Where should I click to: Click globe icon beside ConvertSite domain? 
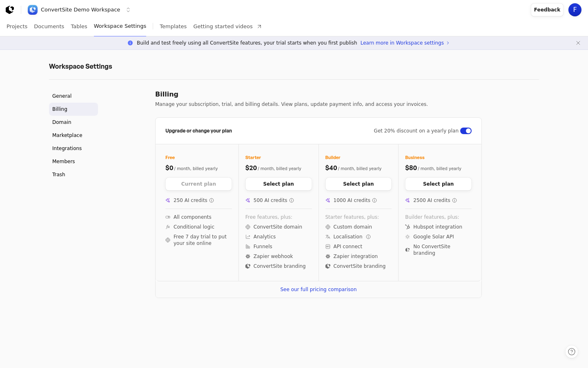coord(248,227)
